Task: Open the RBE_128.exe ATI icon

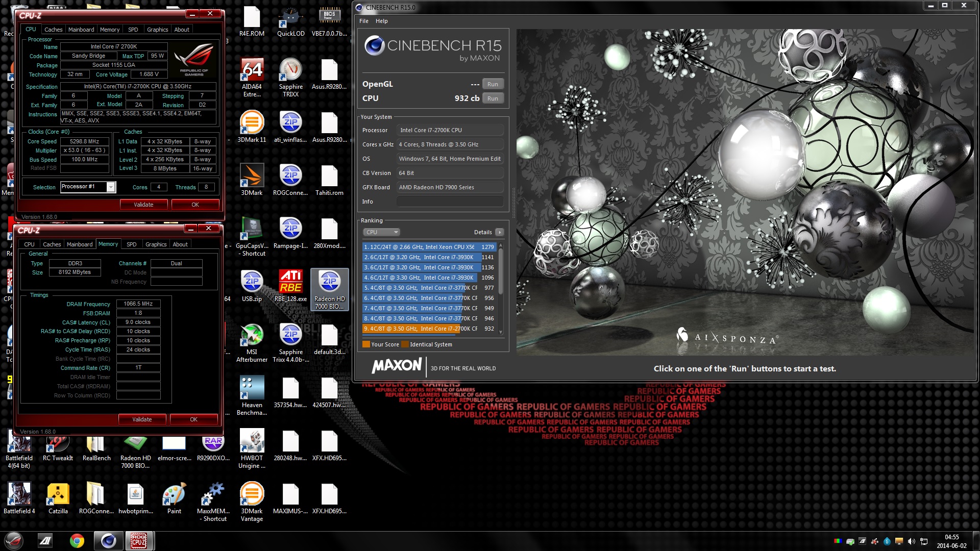Action: coord(290,286)
